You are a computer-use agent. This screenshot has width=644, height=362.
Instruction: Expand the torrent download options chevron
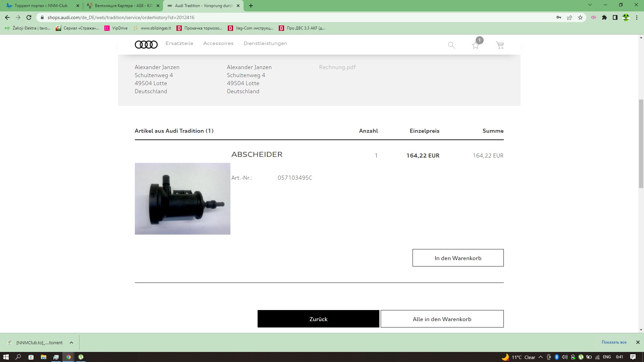click(x=71, y=343)
